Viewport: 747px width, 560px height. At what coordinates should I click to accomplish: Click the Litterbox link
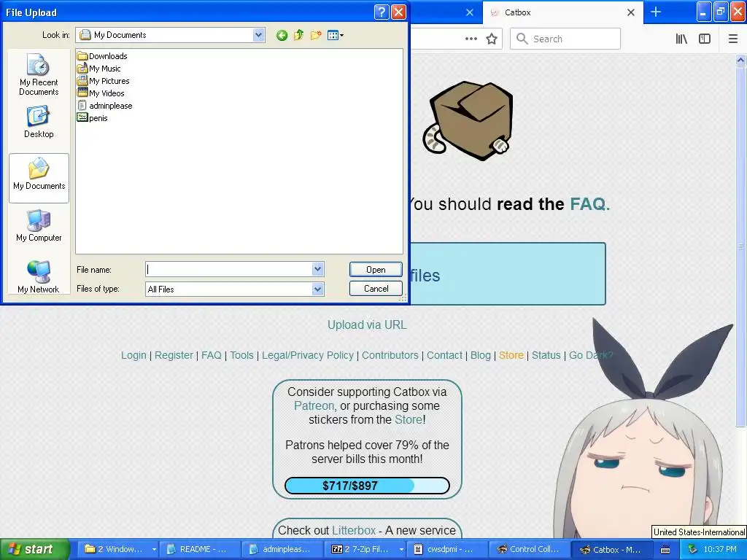(354, 531)
